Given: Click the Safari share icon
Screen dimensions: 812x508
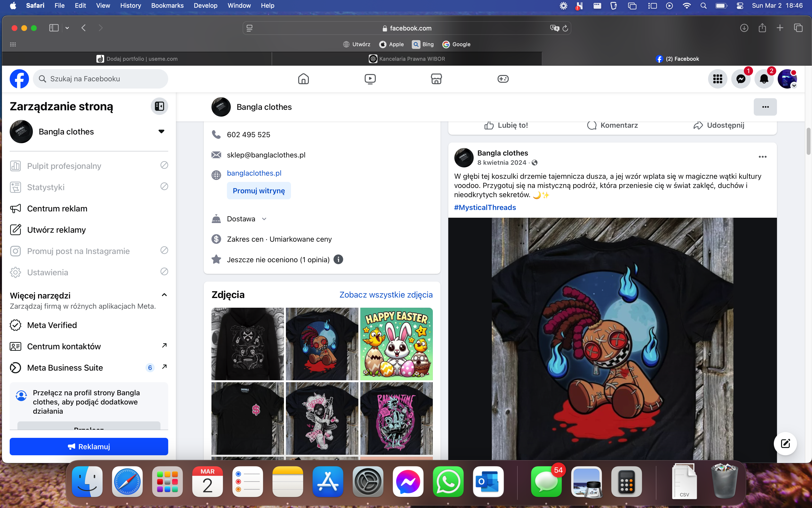Looking at the screenshot, I should (762, 28).
